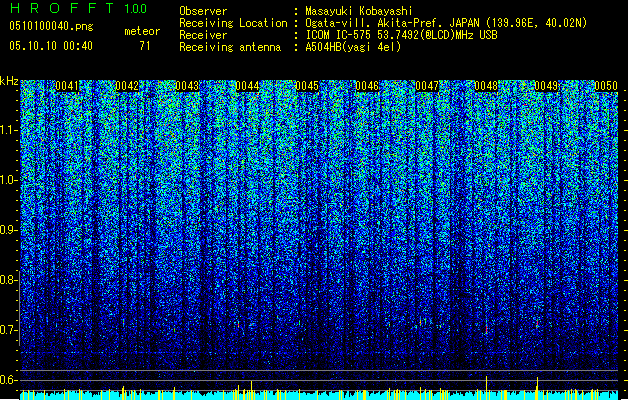The height and width of the screenshot is (400, 629).
Task: Click the 0044 time marker
Action: [247, 86]
